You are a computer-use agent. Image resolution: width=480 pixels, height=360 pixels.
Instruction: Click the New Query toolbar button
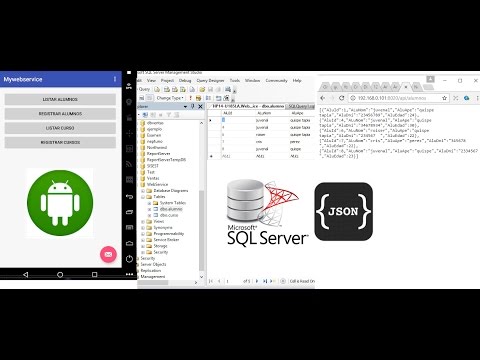(144, 89)
